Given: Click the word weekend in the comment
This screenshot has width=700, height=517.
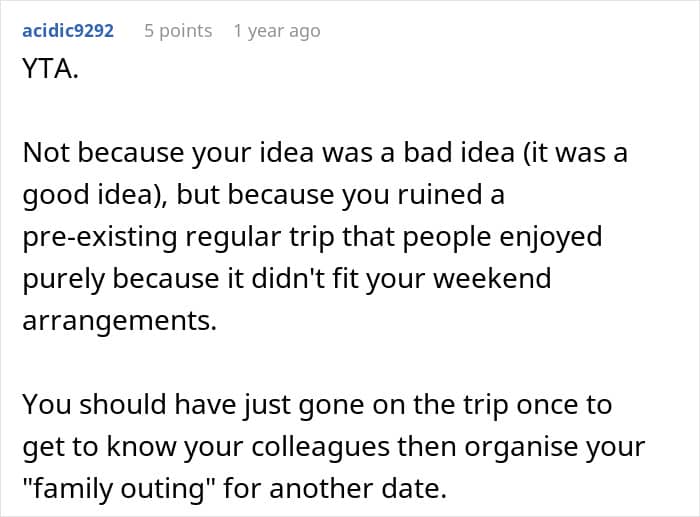Looking at the screenshot, I should (x=492, y=279).
